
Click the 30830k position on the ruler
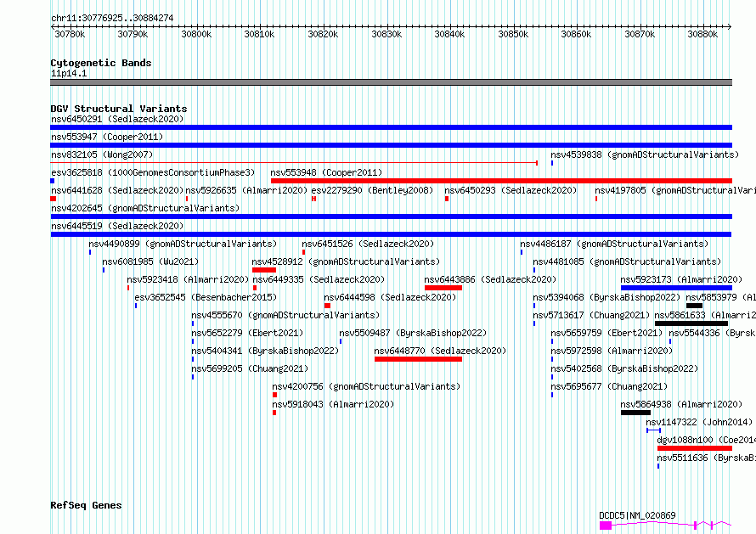coord(386,34)
